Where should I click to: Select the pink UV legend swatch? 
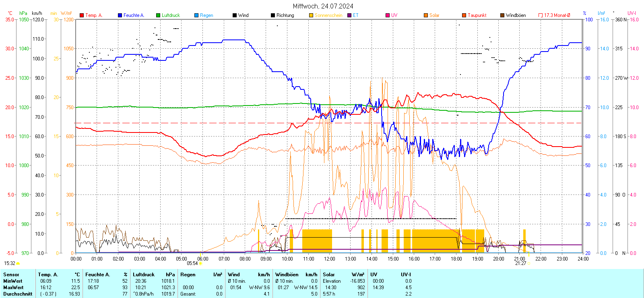point(388,15)
